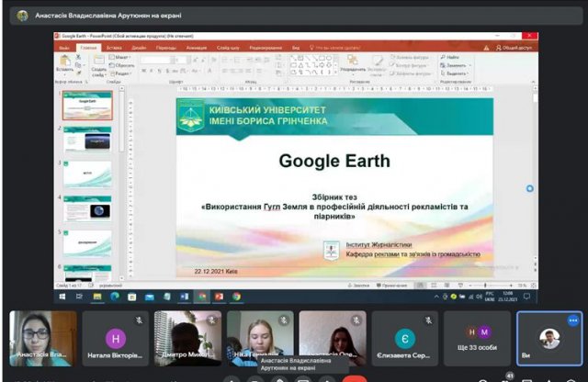The width and height of the screenshot is (588, 382).
Task: Switch to the Insert (Вставка) ribbon tab
Action: [114, 47]
